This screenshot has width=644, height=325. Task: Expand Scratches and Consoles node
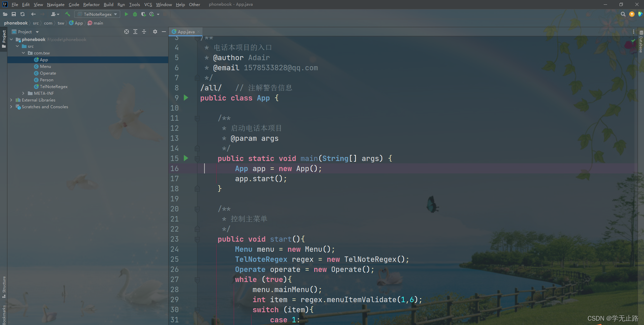point(11,107)
